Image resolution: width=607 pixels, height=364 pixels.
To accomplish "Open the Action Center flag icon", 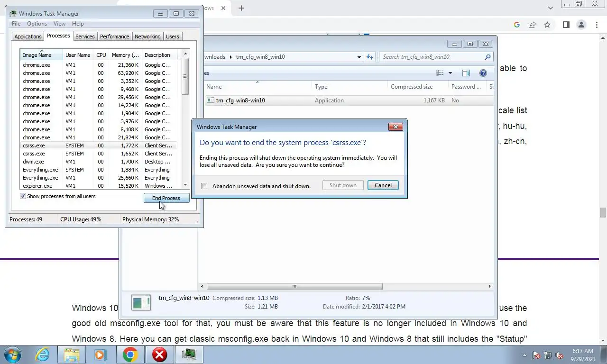I will coord(536,355).
